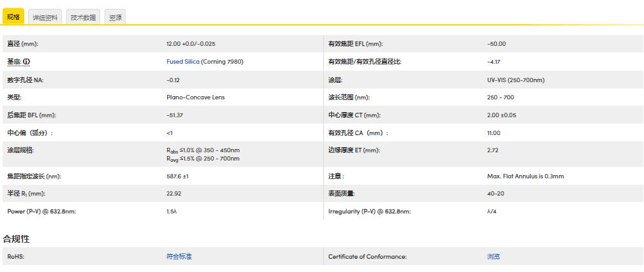The width and height of the screenshot is (644, 272).
Task: Click the Max. Flat Annulus note text
Action: click(x=525, y=176)
